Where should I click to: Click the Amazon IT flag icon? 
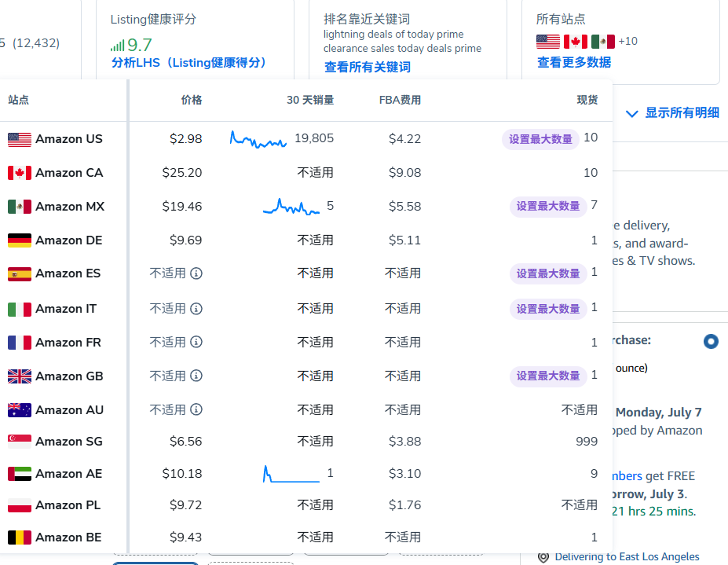tap(20, 309)
